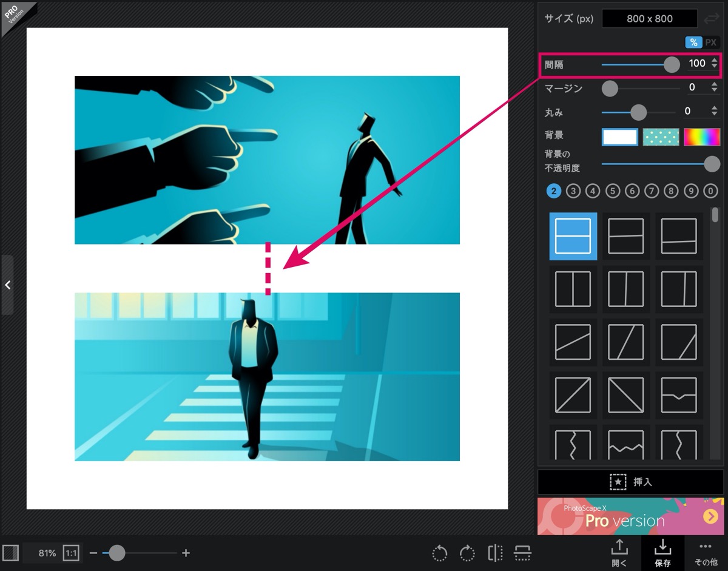Switch units to percent (%)

tap(693, 42)
